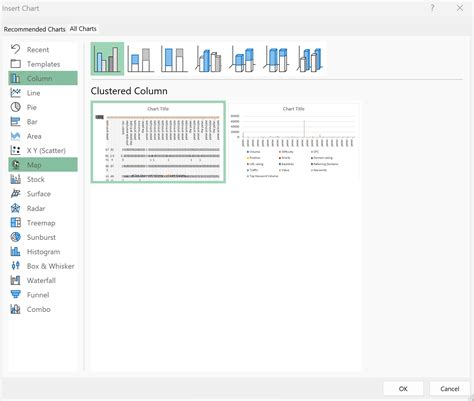Choose the Combo category label
The width and height of the screenshot is (474, 401).
[39, 309]
